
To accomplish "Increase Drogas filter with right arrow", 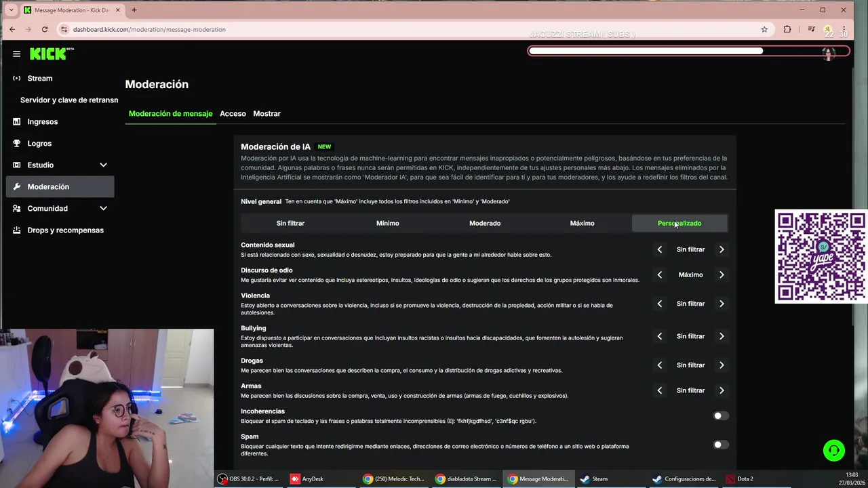I will coord(722,365).
